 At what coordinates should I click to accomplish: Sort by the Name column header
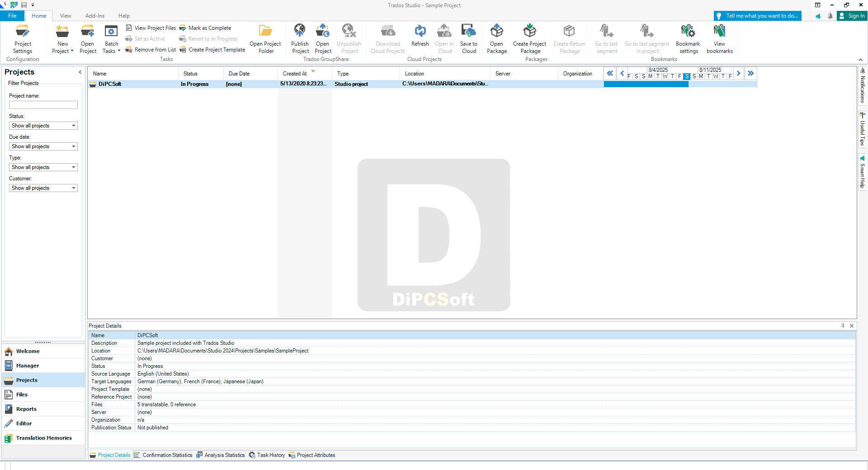click(x=133, y=74)
